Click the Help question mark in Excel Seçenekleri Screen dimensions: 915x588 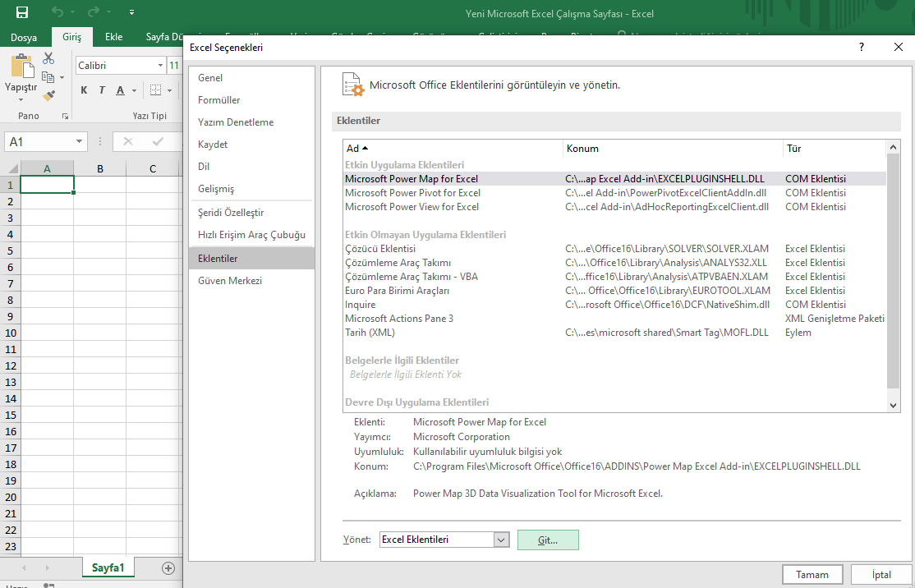862,48
